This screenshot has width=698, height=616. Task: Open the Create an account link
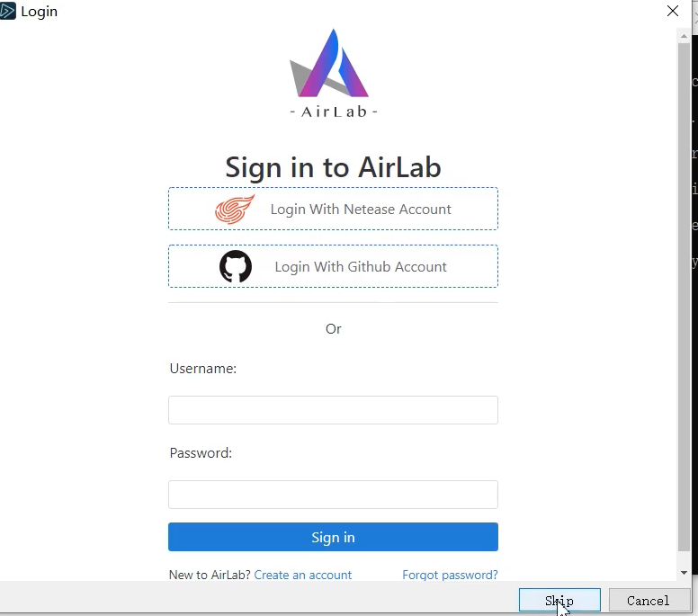[303, 575]
